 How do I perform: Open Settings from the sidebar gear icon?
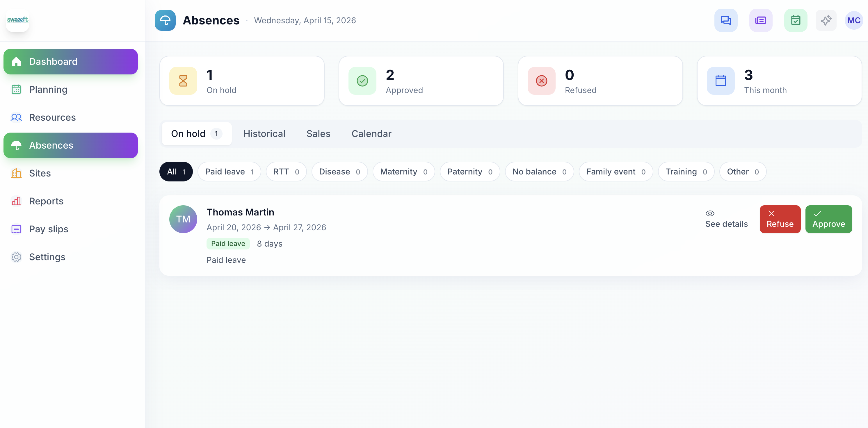click(16, 257)
